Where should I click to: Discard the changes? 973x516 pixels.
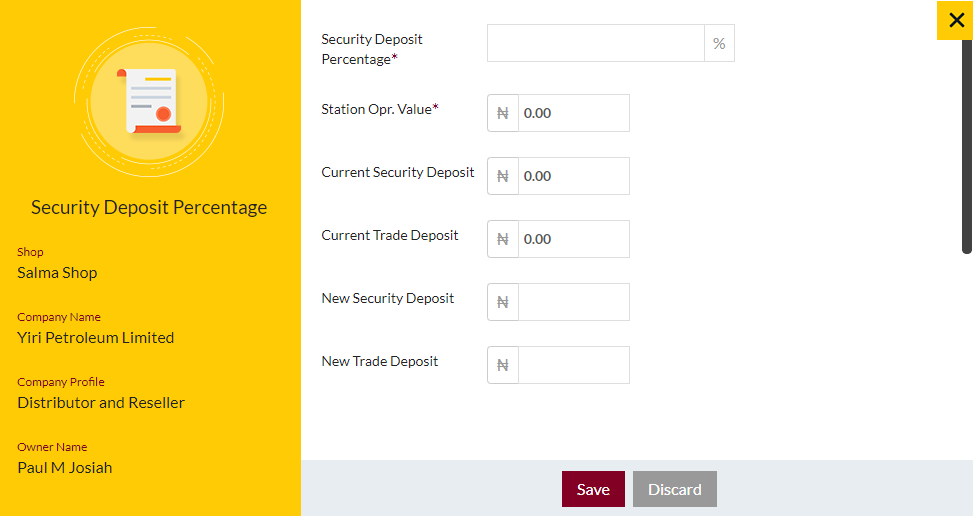point(675,489)
